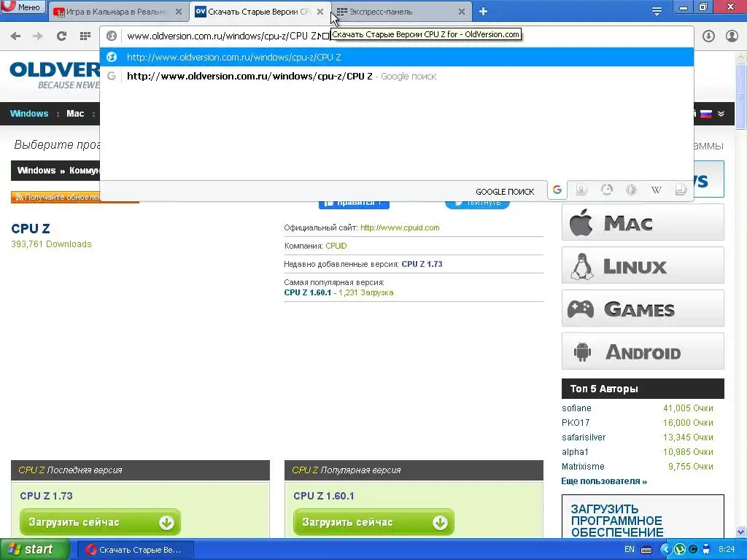The image size is (747, 560).
Task: Open the Windows start button
Action: point(34,550)
